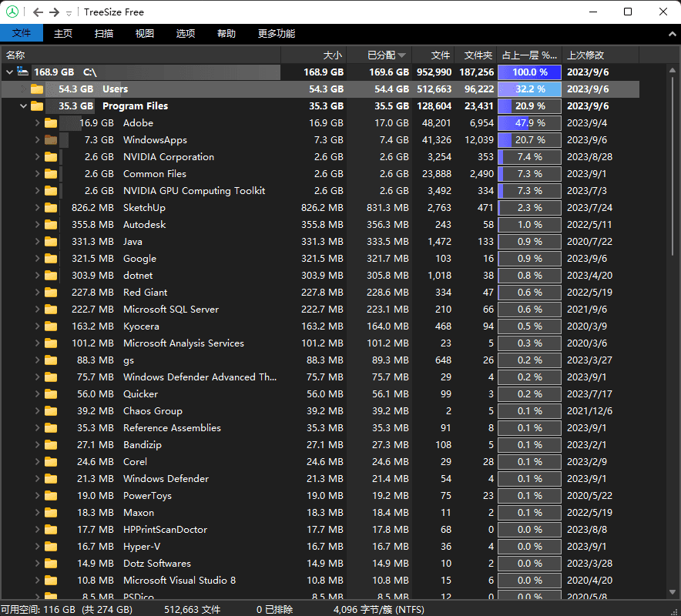Switch to the 扫描 ribbon tab
This screenshot has height=616, width=681.
pos(104,33)
